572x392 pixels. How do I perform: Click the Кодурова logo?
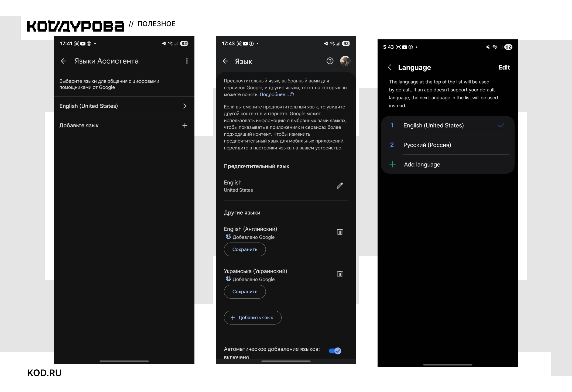click(x=76, y=26)
